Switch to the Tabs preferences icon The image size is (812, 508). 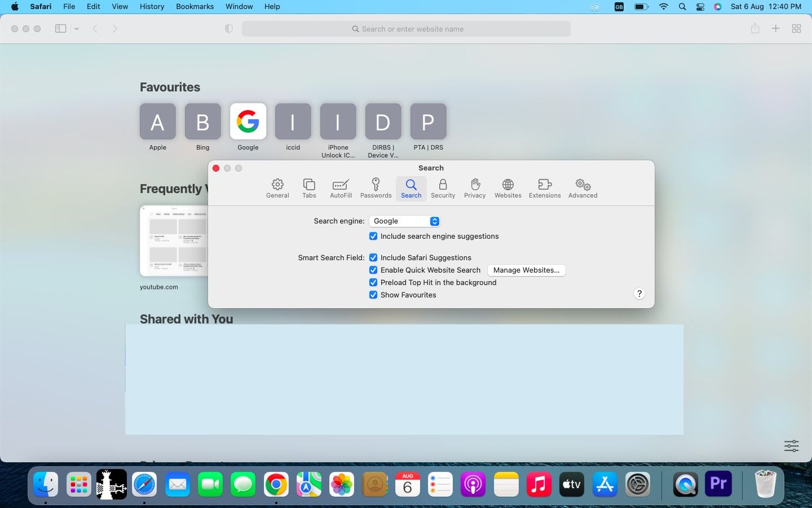click(309, 189)
